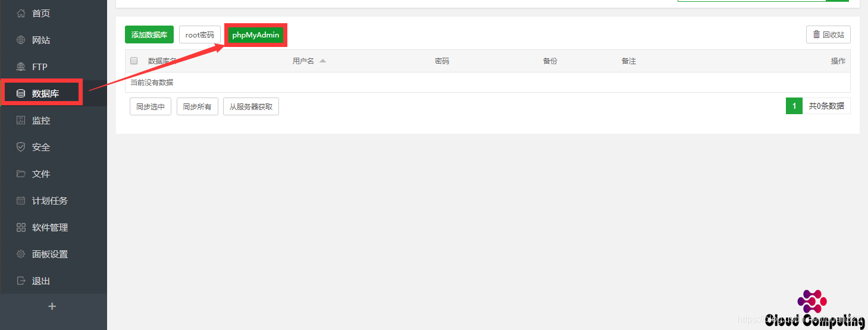Click the globe icon for 网站
Image resolution: width=868 pixels, height=330 pixels.
(21, 40)
